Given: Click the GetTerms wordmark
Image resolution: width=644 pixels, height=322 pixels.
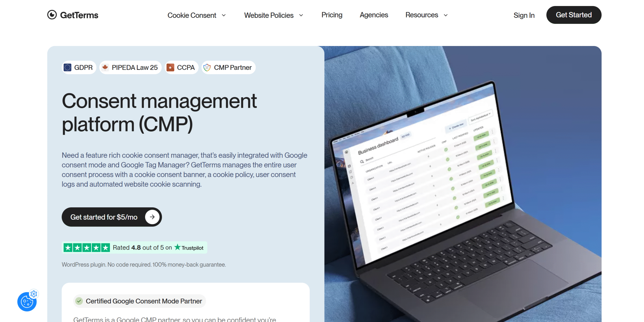Looking at the screenshot, I should (x=79, y=15).
